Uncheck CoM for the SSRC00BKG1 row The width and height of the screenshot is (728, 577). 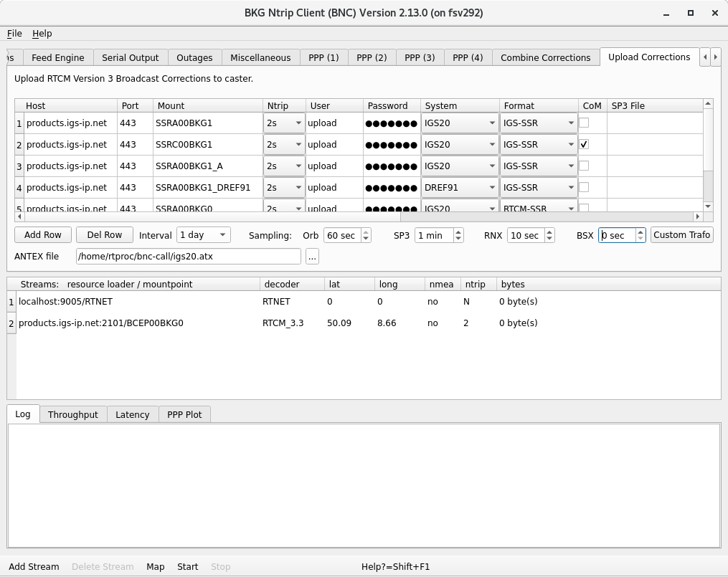click(x=584, y=144)
